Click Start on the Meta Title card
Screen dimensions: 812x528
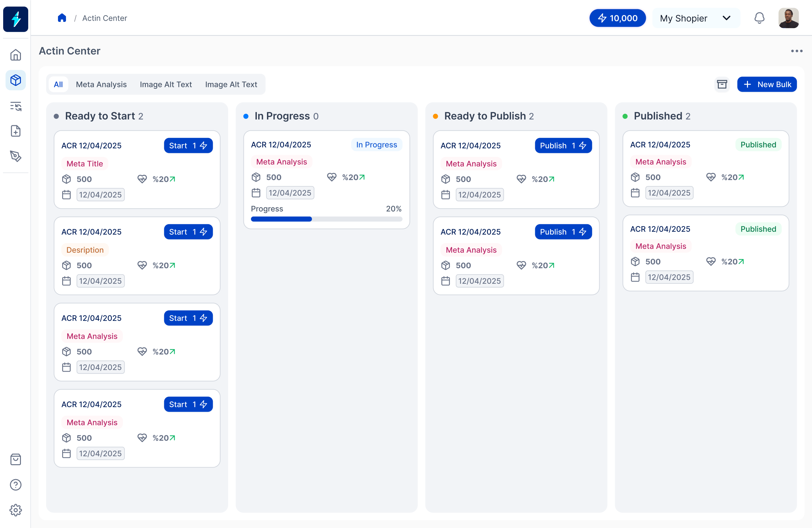188,146
